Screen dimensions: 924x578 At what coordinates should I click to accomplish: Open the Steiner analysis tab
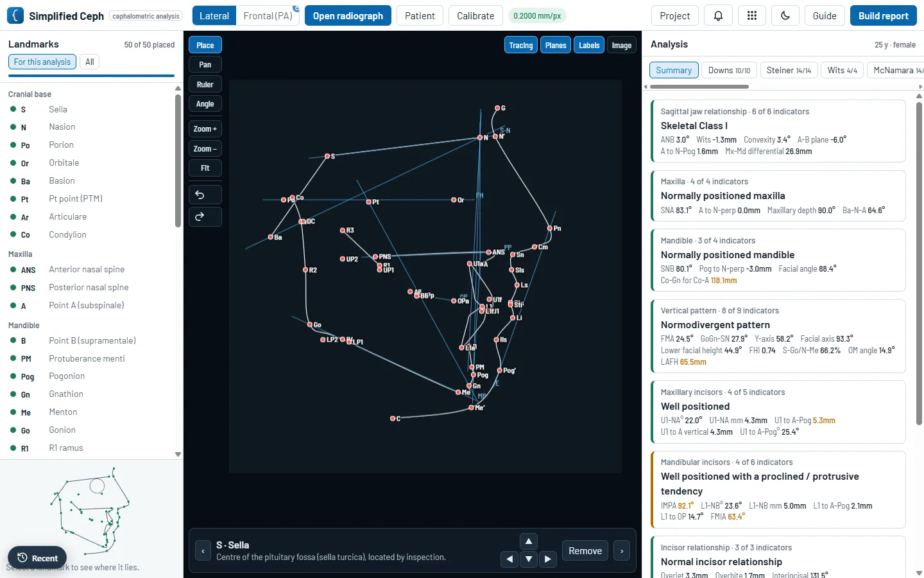[x=789, y=70]
